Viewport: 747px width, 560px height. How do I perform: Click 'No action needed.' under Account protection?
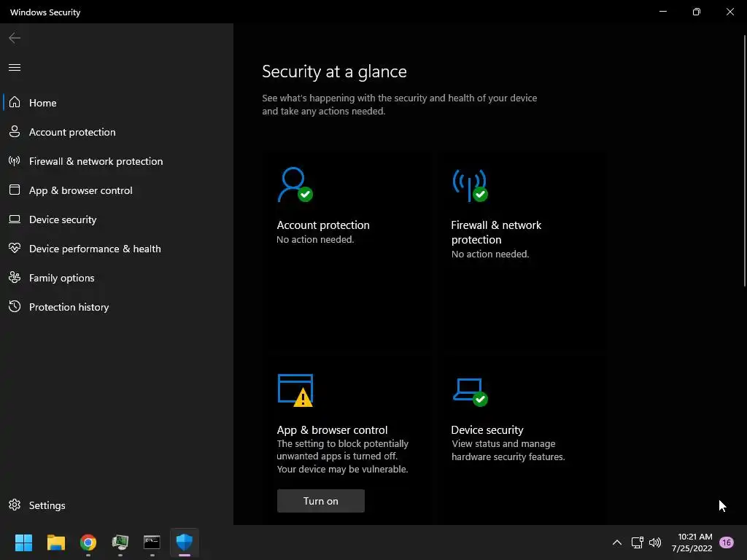click(315, 239)
